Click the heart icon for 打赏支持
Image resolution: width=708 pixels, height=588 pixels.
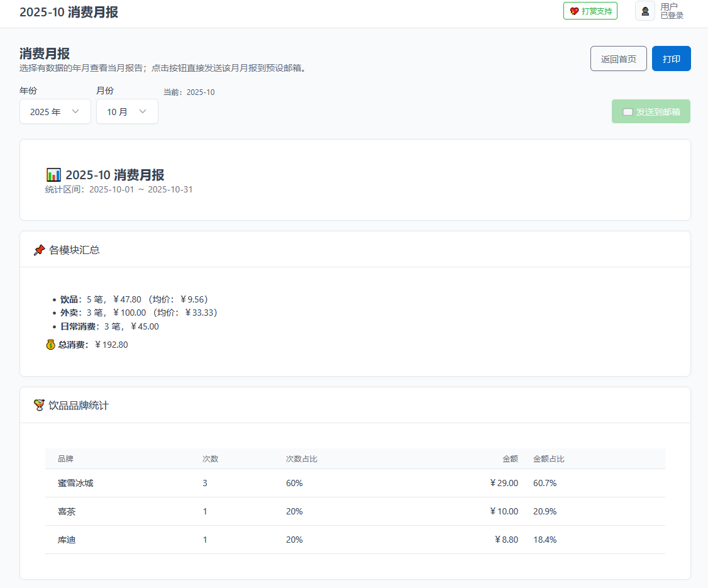point(574,11)
